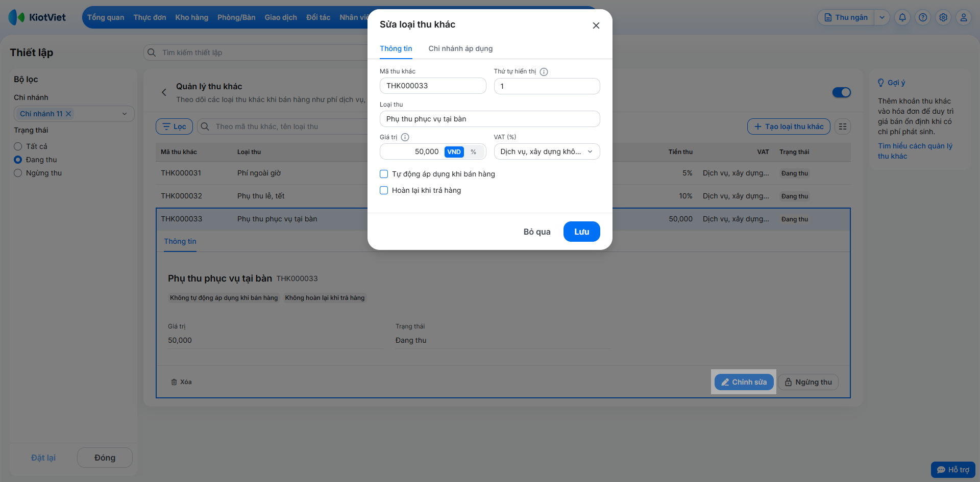Click the info icon beside Thứ tự hiển thị
The image size is (980, 482).
point(544,72)
